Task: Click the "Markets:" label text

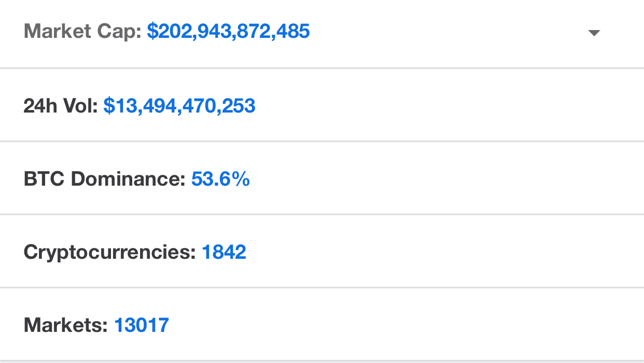Action: pyautogui.click(x=66, y=326)
